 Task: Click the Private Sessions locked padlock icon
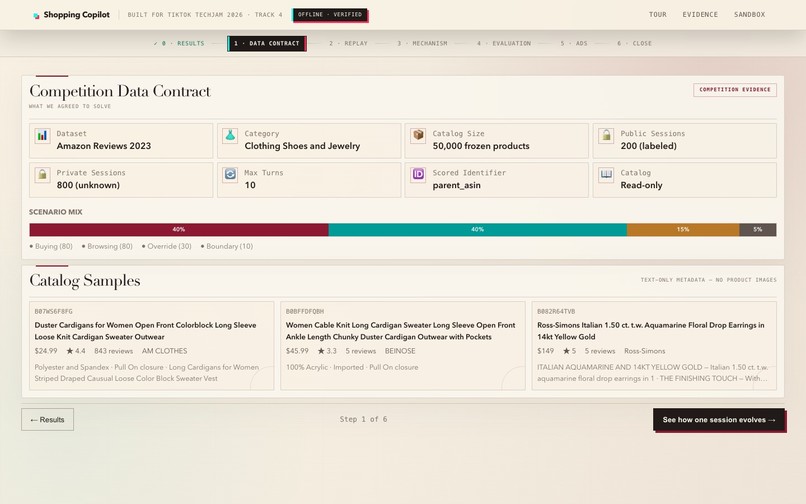point(42,175)
